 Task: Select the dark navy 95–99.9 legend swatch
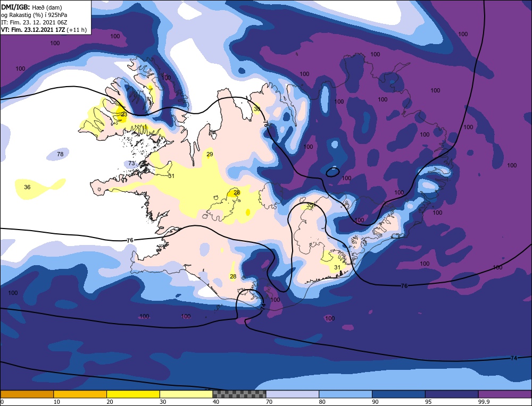[452, 394]
